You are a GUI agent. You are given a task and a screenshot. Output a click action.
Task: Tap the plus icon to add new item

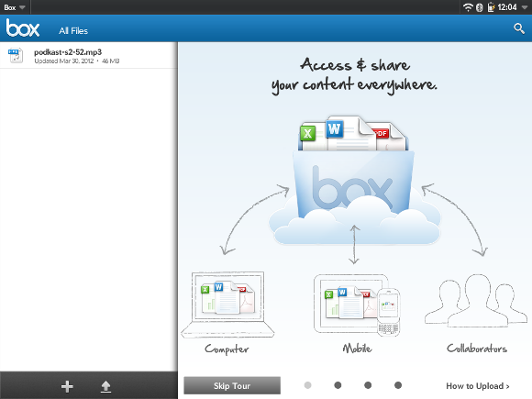point(67,386)
